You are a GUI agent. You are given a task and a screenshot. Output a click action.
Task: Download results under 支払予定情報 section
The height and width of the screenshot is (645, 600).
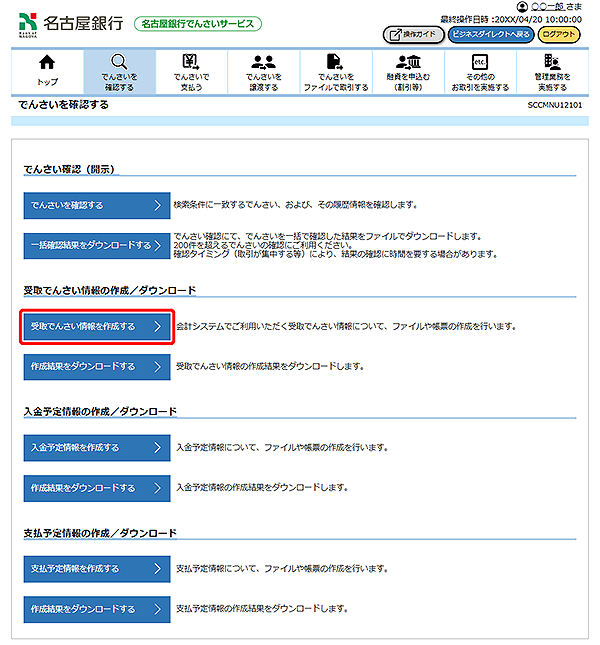point(97,609)
